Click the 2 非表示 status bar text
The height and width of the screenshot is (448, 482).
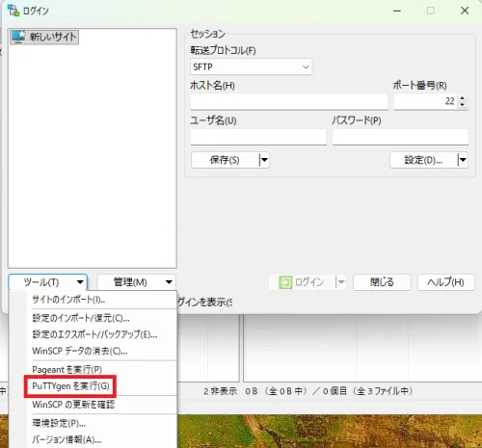click(220, 391)
